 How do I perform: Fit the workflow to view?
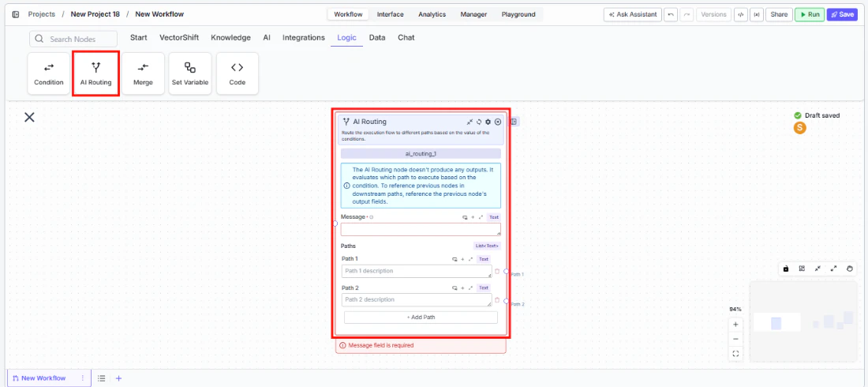pyautogui.click(x=735, y=353)
